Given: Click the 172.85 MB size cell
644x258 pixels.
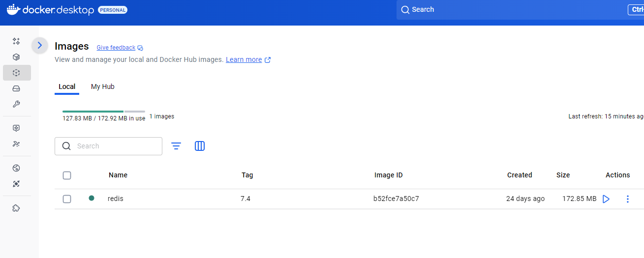Looking at the screenshot, I should (x=580, y=199).
